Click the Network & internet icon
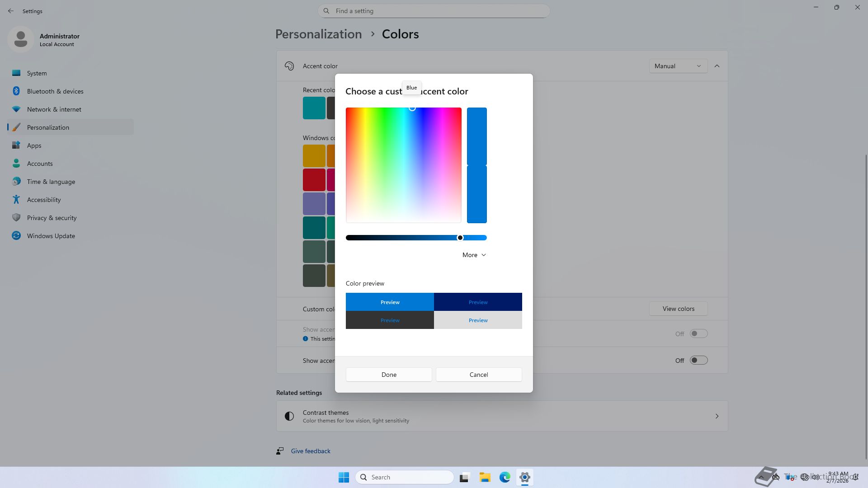 16,109
